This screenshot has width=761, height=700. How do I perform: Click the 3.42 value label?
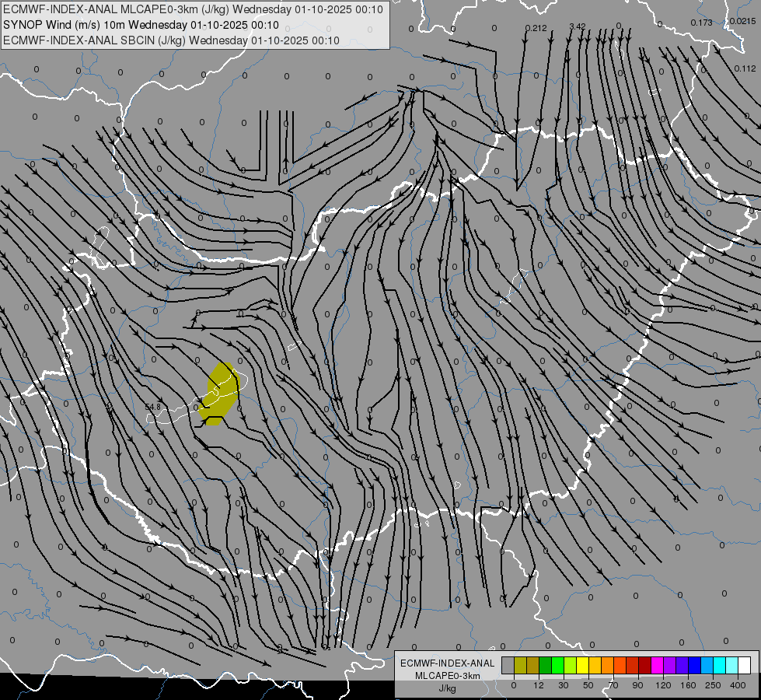tap(578, 26)
